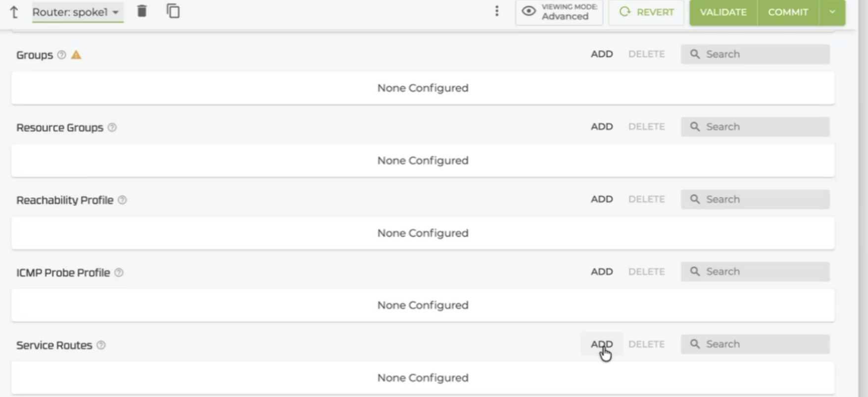Viewport: 868px width, 397px height.
Task: Click the COMMIT button
Action: 788,12
